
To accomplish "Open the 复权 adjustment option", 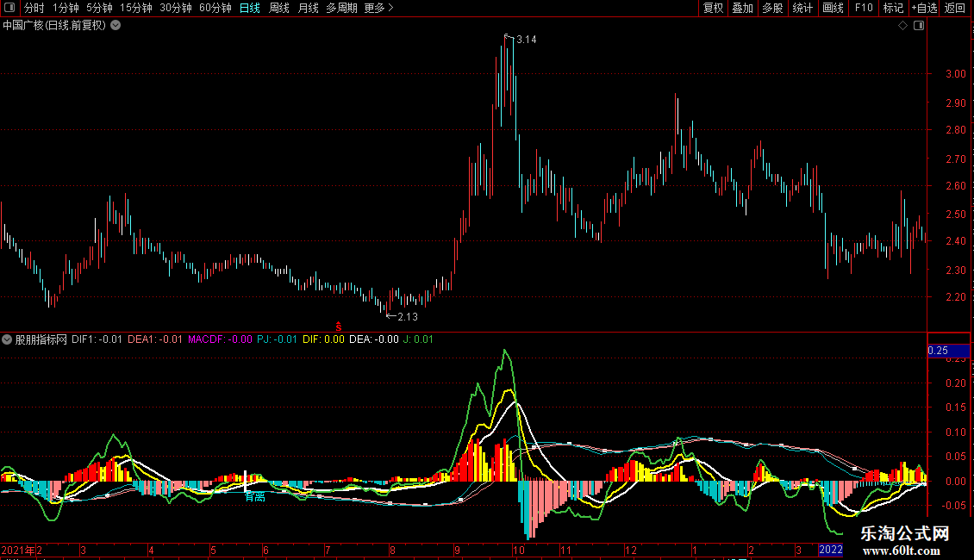I will tap(713, 8).
